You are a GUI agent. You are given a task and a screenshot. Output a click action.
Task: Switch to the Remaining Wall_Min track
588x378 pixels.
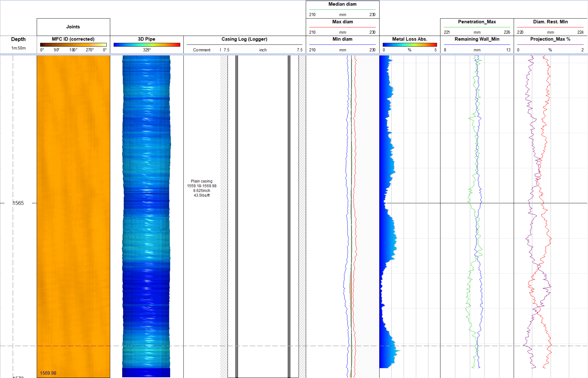477,39
